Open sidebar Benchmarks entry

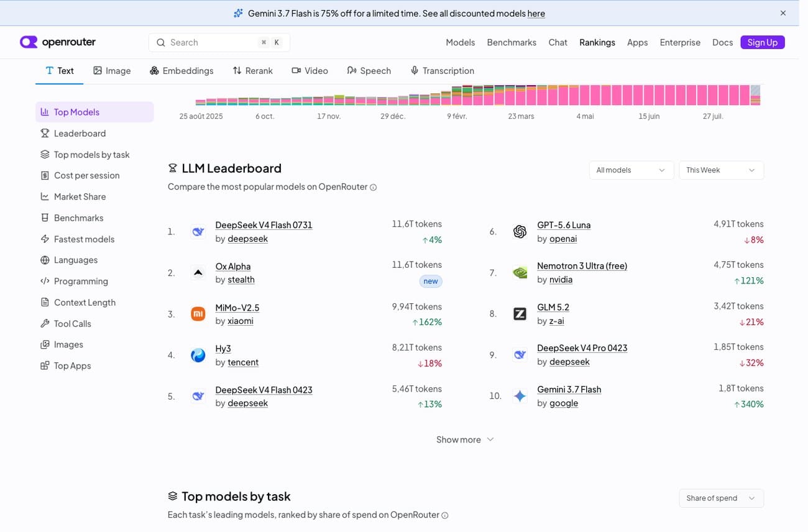[94, 218]
